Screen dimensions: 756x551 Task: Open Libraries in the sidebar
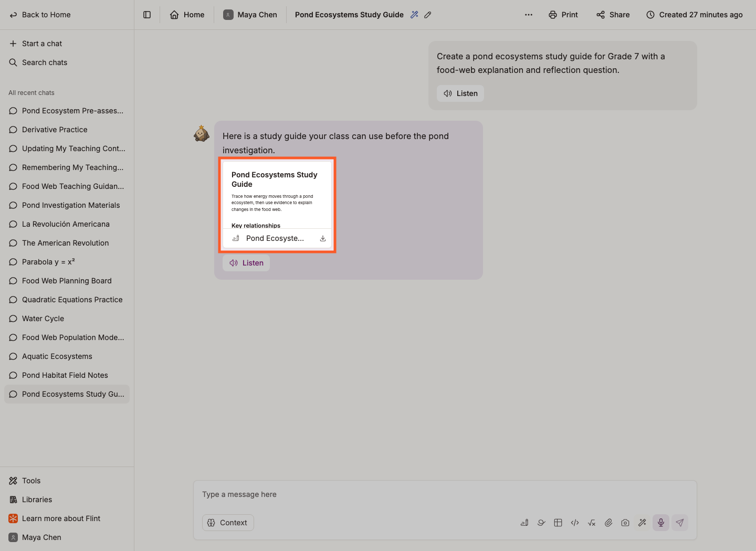coord(67,500)
